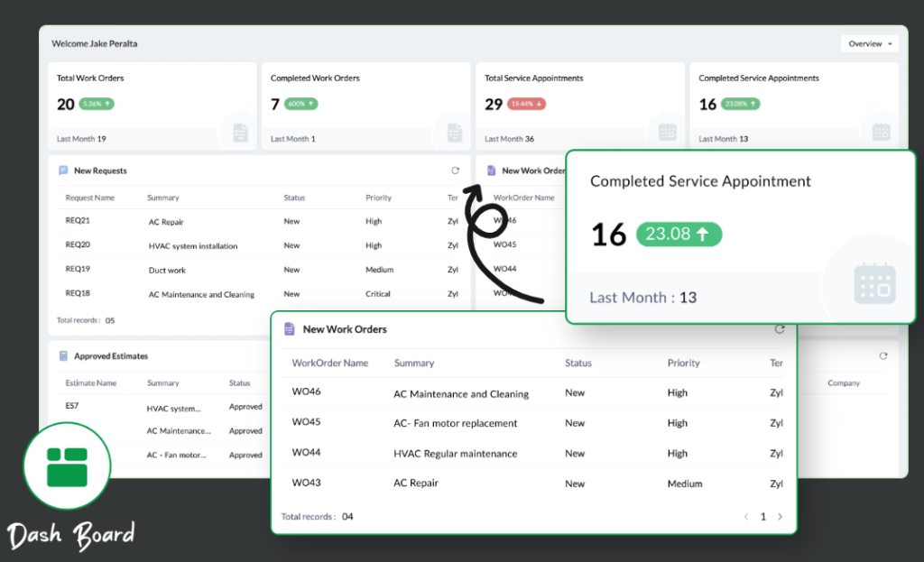Click the document icon on Total Work Orders card
This screenshot has width=924, height=562.
click(240, 132)
